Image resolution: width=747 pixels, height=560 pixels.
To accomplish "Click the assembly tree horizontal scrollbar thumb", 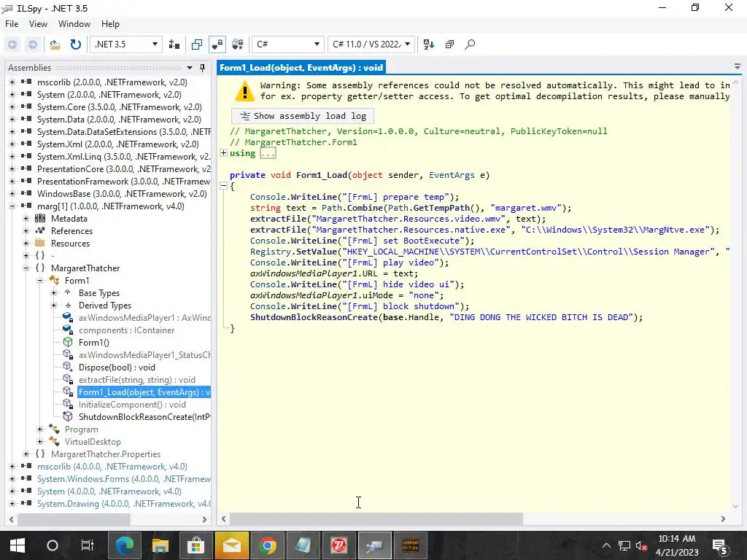I will [x=74, y=519].
